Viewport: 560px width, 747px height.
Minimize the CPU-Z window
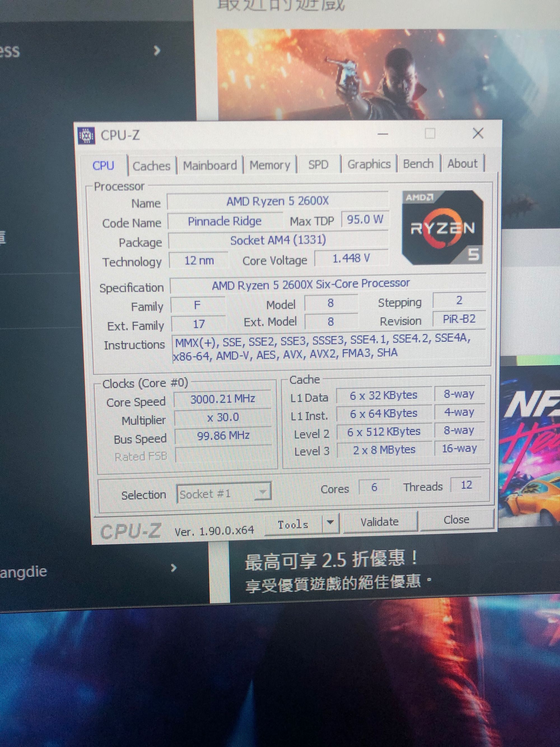382,134
